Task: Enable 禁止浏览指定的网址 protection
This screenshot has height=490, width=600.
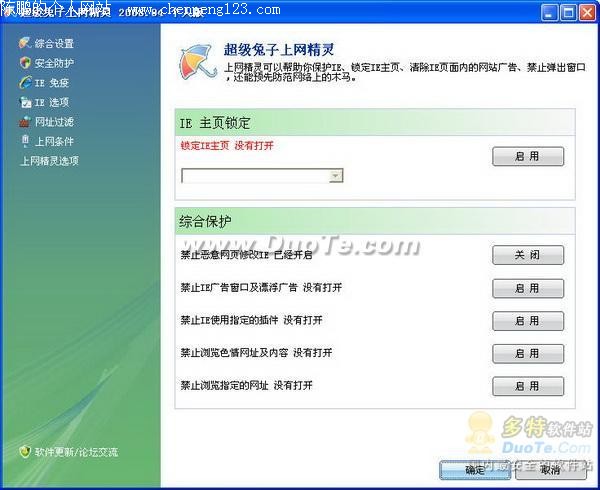Action: coord(527,387)
